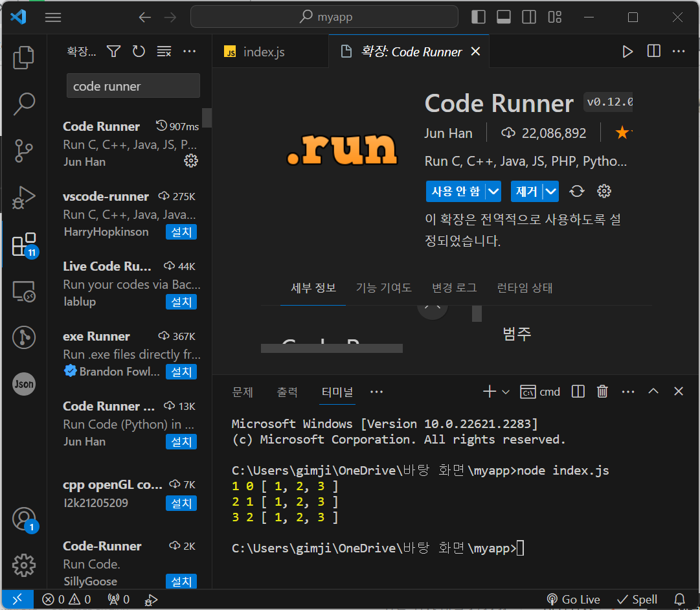Switch to the 출력 panel tab
700x610 pixels.
click(x=287, y=392)
